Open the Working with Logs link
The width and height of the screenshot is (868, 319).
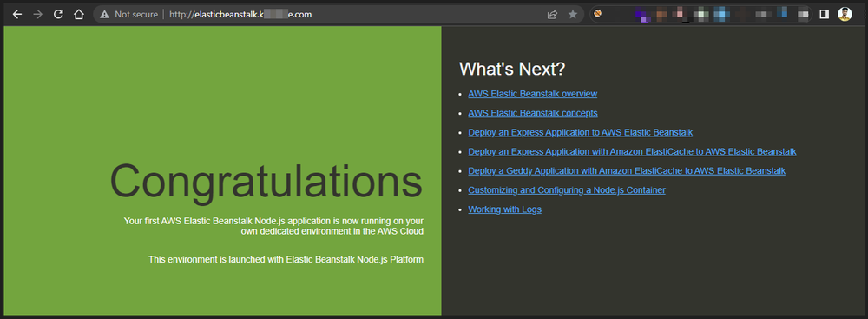505,209
